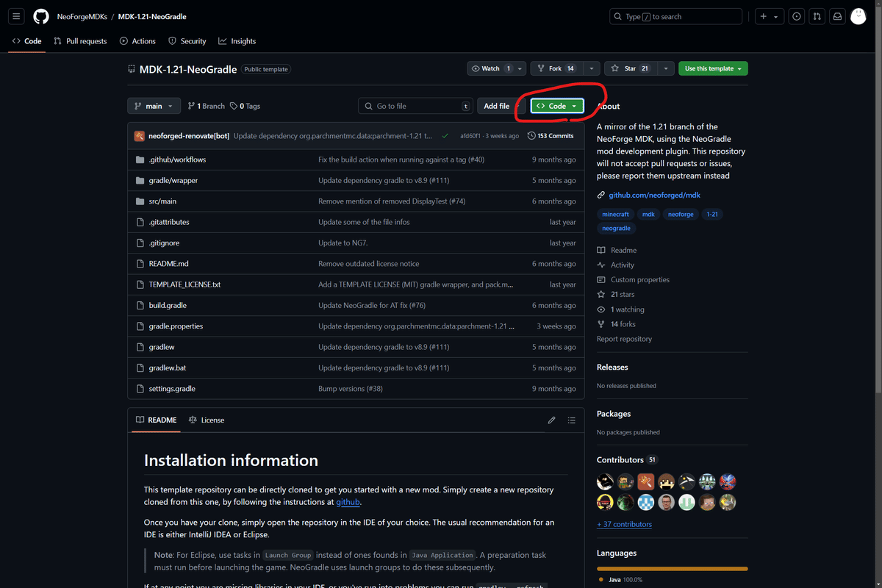The image size is (882, 588).
Task: Open the user avatar menu
Action: pos(858,16)
